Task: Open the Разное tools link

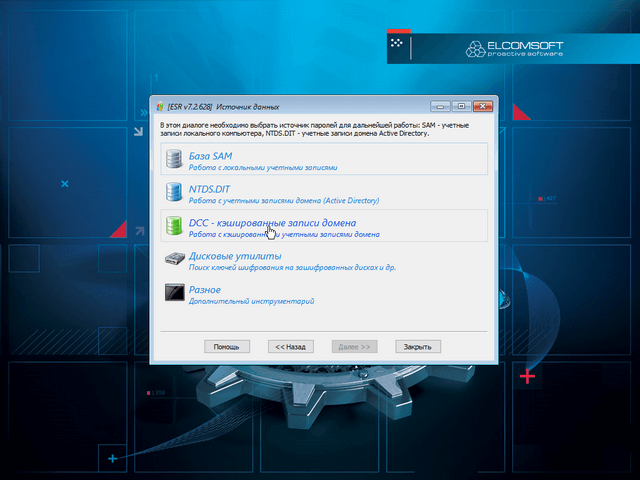Action: coord(205,289)
